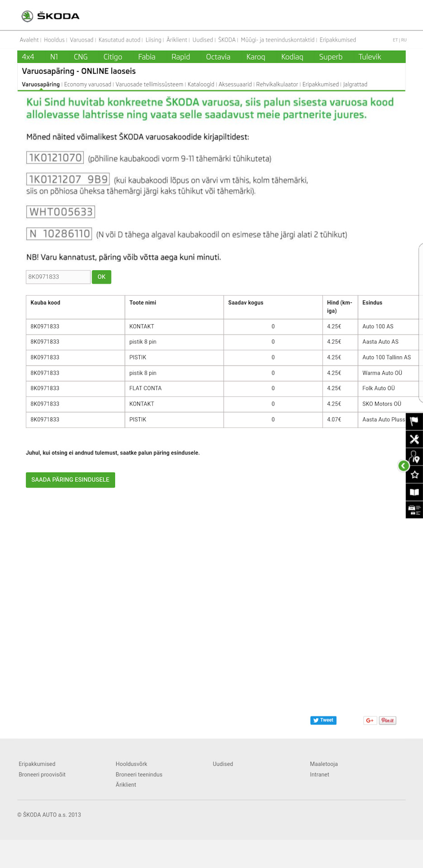Click the green OK search button
The image size is (423, 868).
coord(101,277)
